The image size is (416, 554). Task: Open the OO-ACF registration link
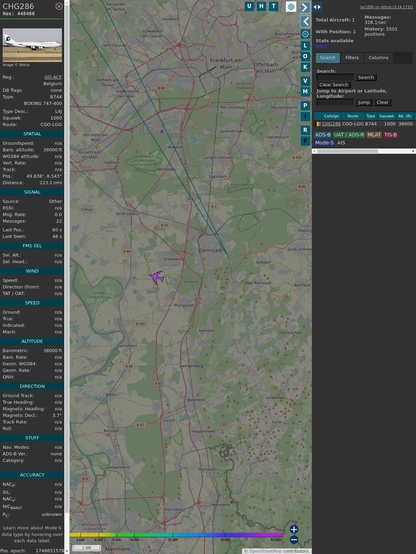coord(53,77)
